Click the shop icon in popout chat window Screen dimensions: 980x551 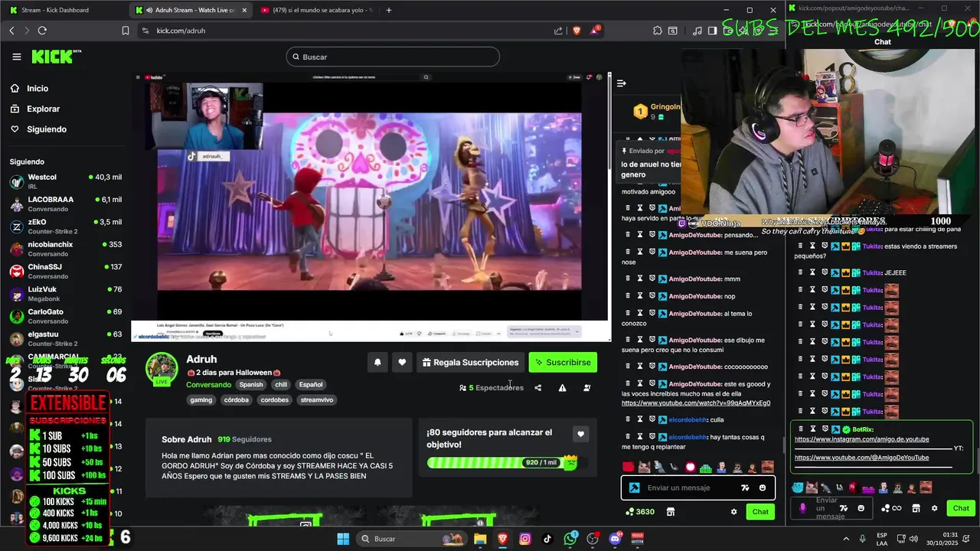pos(916,508)
